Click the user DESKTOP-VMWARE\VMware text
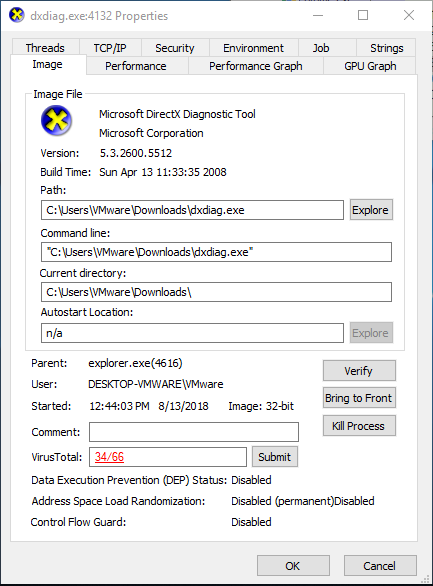Viewport: 433px width, 586px height. [x=156, y=384]
